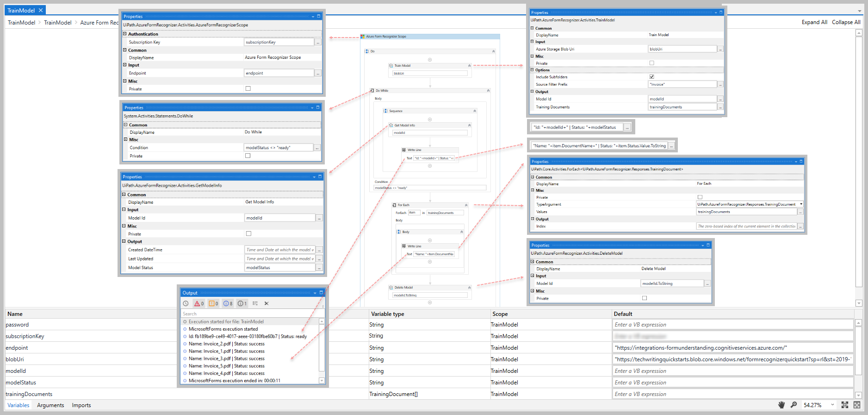This screenshot has height=415, width=868.
Task: Open Output panel options arrow
Action: pos(315,293)
